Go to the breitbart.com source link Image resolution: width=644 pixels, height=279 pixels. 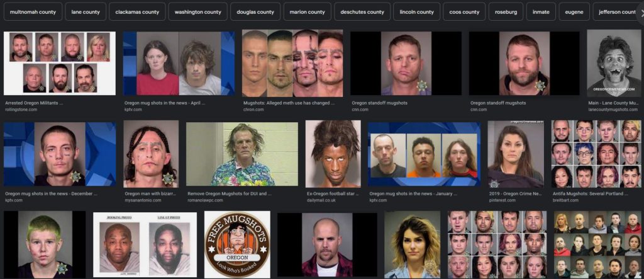(x=566, y=200)
